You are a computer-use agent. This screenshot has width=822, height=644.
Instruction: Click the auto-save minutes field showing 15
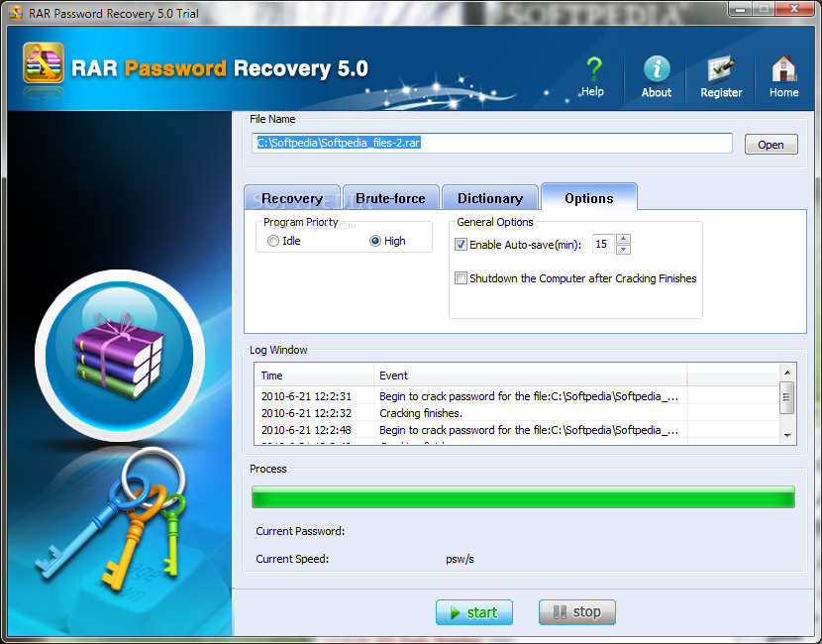click(603, 244)
